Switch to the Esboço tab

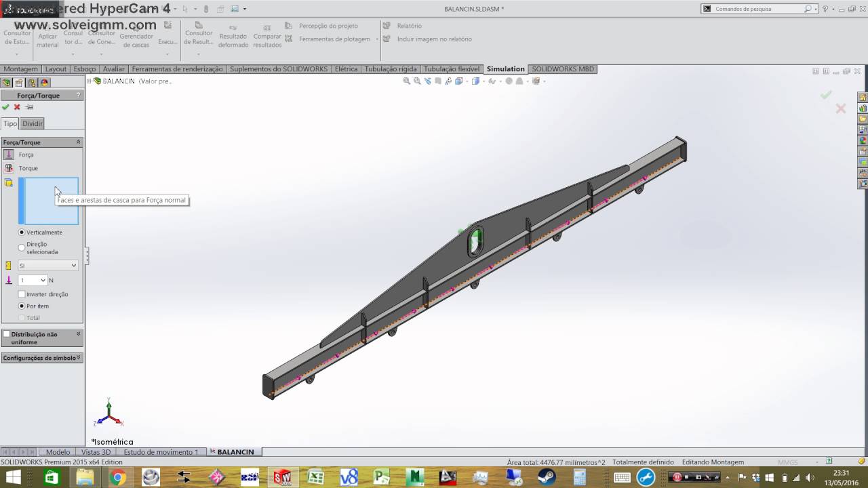coord(85,69)
